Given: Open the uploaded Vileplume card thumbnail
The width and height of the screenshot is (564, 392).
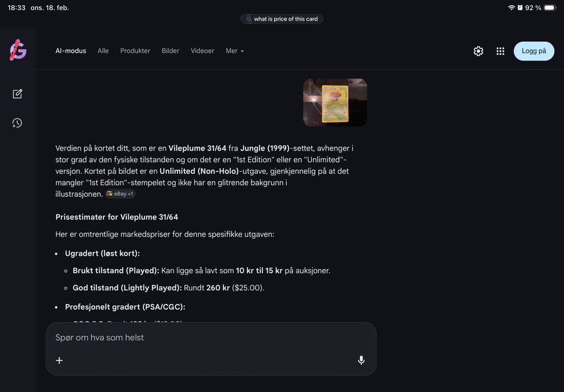Looking at the screenshot, I should (335, 102).
